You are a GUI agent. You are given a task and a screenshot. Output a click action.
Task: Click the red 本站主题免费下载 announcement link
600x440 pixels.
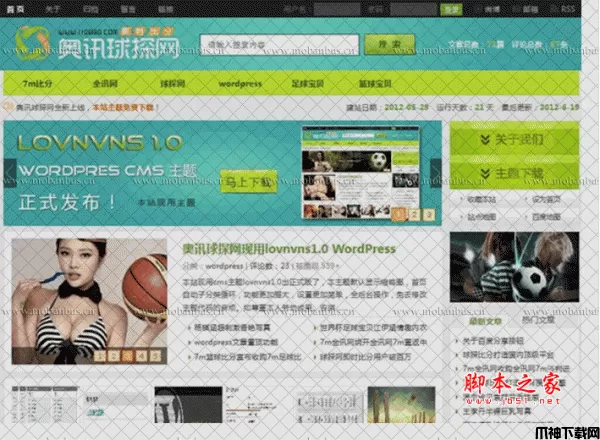click(x=123, y=108)
